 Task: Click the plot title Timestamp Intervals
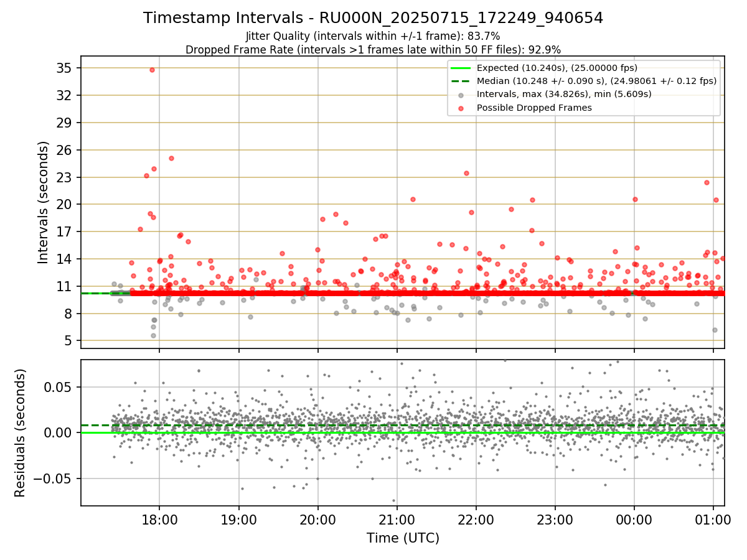[x=373, y=18]
